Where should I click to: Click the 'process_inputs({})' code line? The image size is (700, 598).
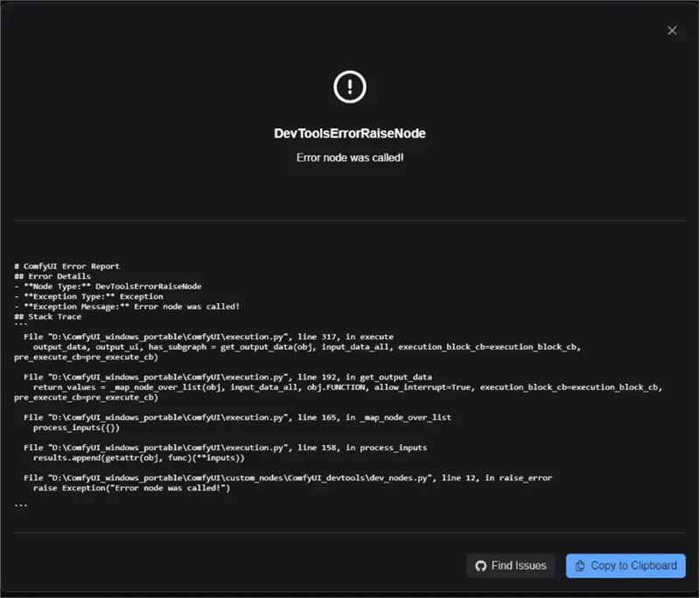point(76,428)
